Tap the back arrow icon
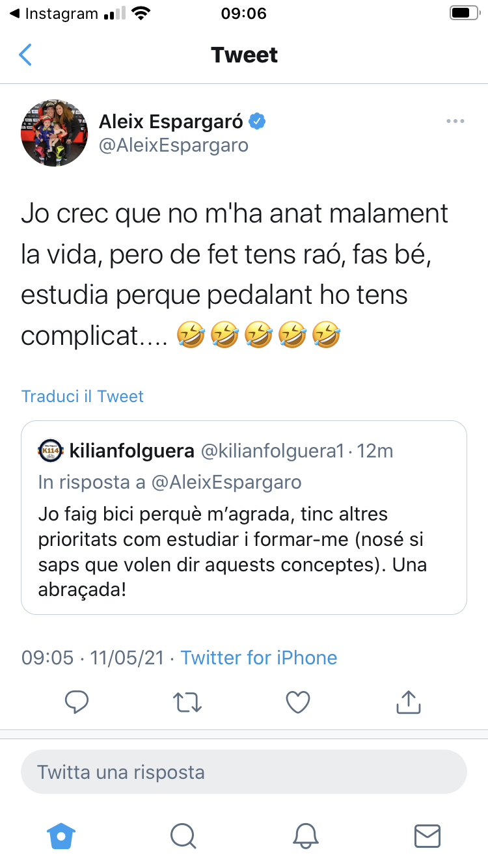488x868 pixels. (x=25, y=55)
